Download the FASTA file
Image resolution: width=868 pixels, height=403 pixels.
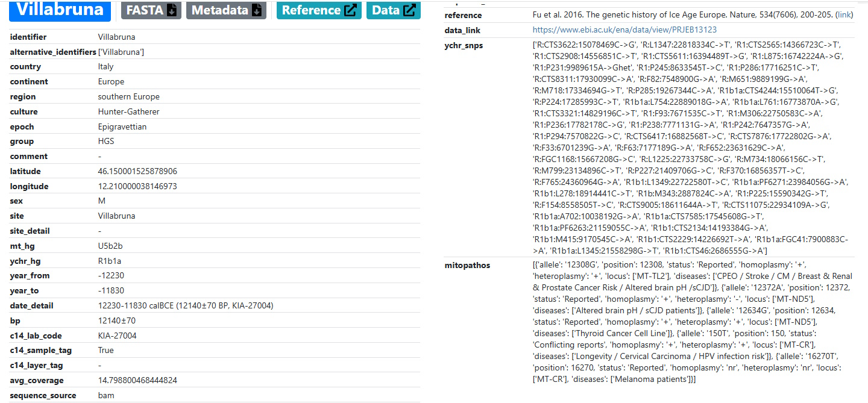(151, 10)
